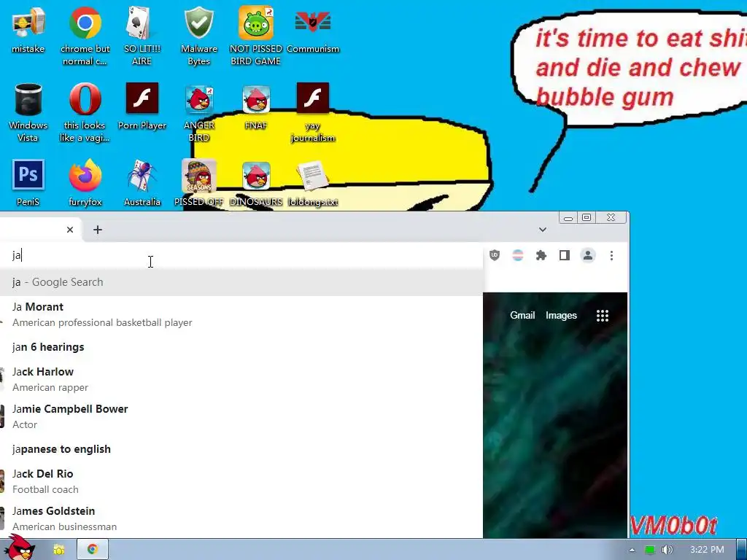Open the Windows Vista recycle bin icon

(28, 113)
